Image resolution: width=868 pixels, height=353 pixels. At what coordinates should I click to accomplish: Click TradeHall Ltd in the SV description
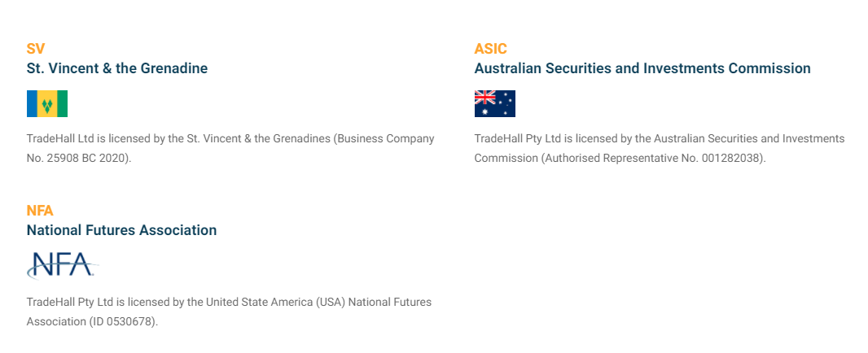pos(55,138)
